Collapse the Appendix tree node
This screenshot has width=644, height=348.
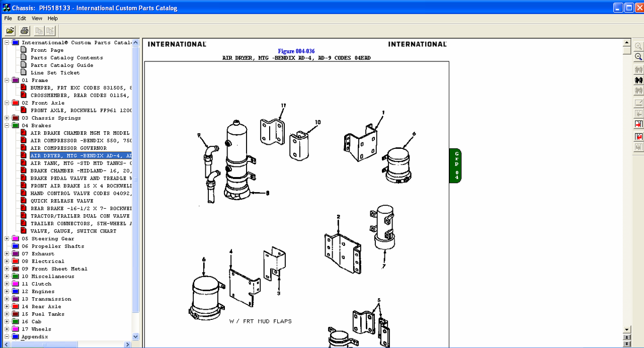pos(7,337)
